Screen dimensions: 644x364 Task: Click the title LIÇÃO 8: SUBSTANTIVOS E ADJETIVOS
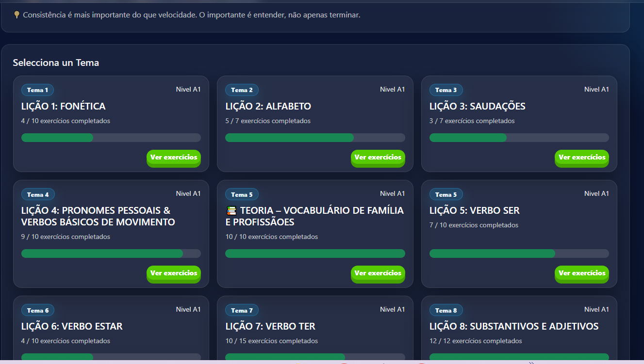click(514, 326)
